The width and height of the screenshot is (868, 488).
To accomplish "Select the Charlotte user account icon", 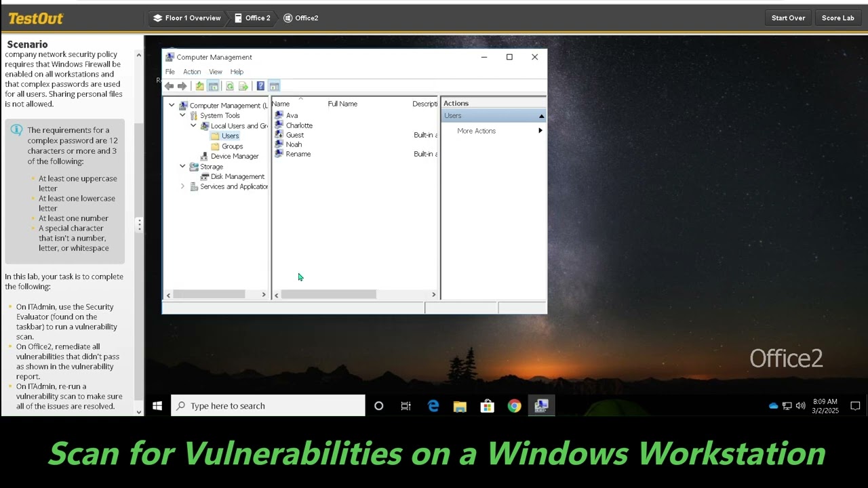I will click(x=279, y=125).
